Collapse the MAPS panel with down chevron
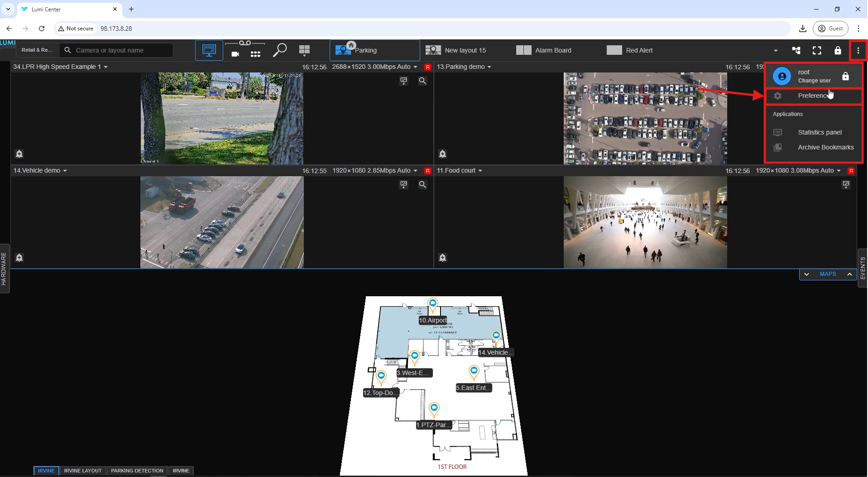 tap(806, 274)
